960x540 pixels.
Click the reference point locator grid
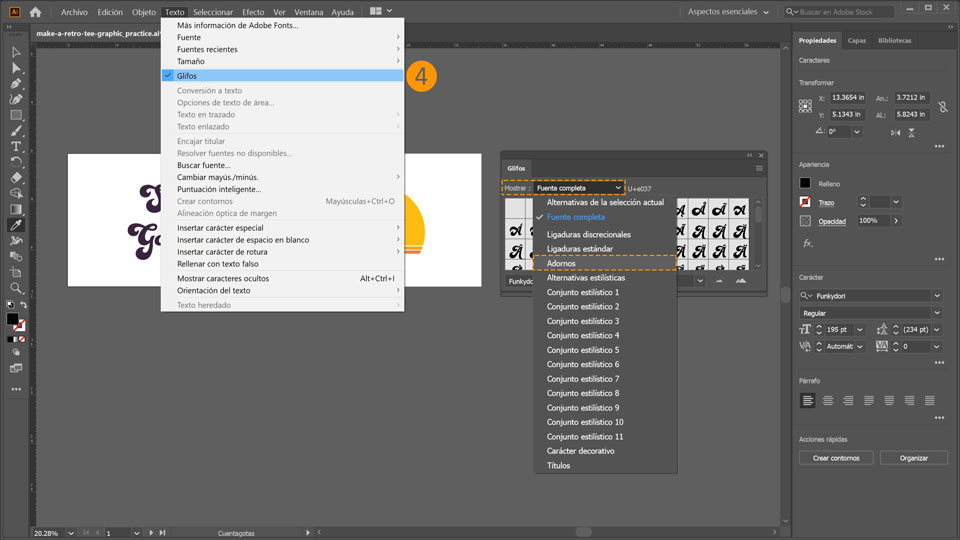tap(805, 106)
